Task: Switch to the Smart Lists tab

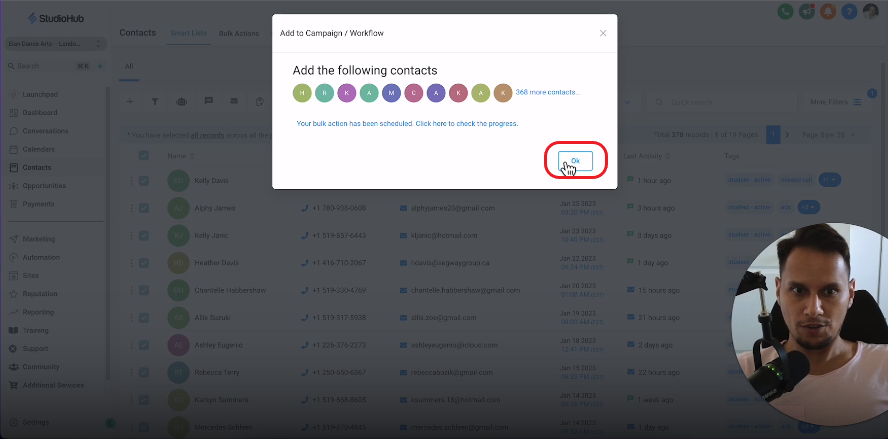Action: 189,33
